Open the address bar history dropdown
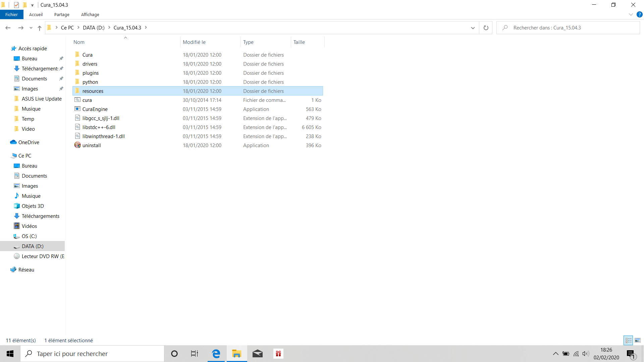Screen dimensions: 644x362 (473, 28)
